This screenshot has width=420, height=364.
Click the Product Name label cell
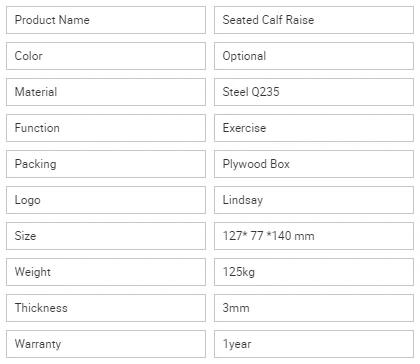click(106, 20)
